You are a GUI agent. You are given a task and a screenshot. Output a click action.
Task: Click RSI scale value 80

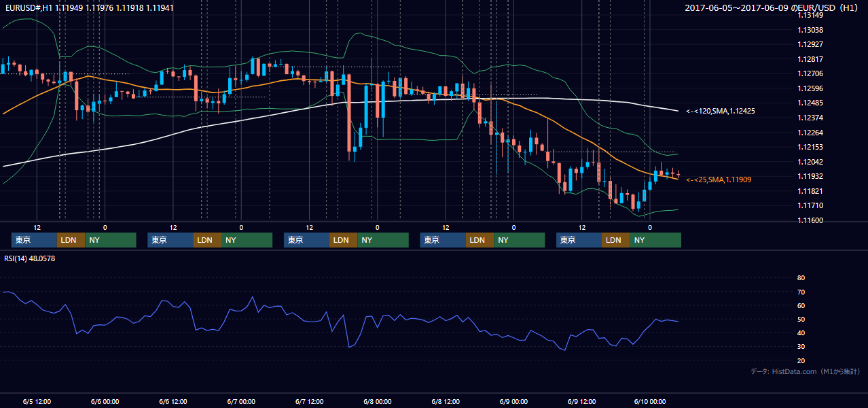coord(801,278)
